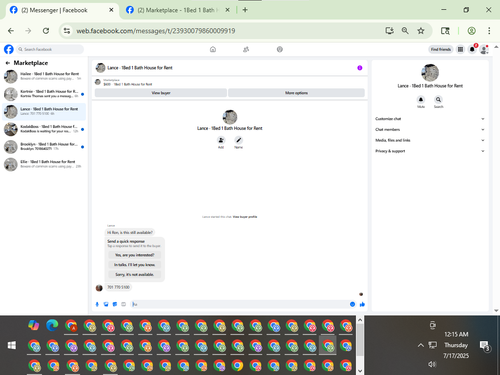The height and width of the screenshot is (375, 500).
Task: Mute the conversation via the bell icon in the right panel
Action: (x=421, y=99)
